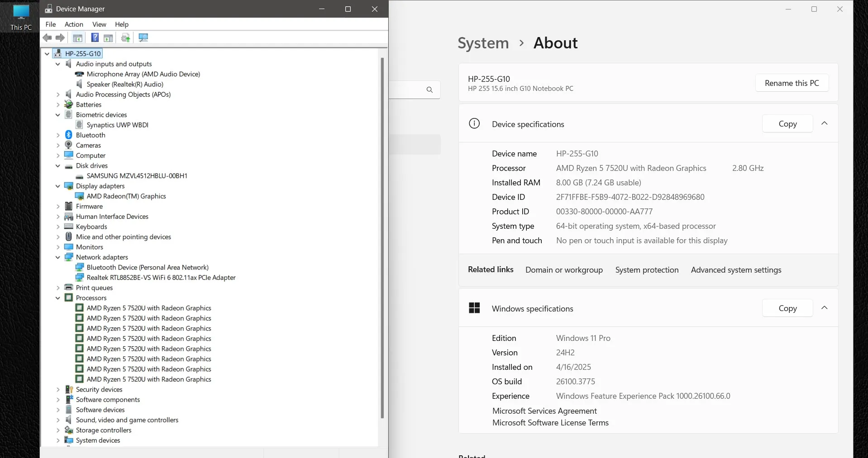This screenshot has height=458, width=868.
Task: Collapse the Display adapters node
Action: [x=58, y=186]
